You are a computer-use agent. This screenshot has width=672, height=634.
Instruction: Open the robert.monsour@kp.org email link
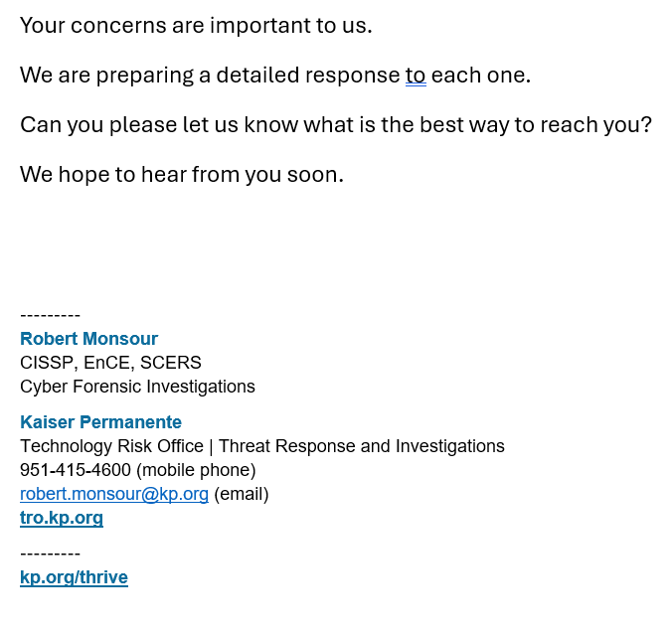coord(113,494)
